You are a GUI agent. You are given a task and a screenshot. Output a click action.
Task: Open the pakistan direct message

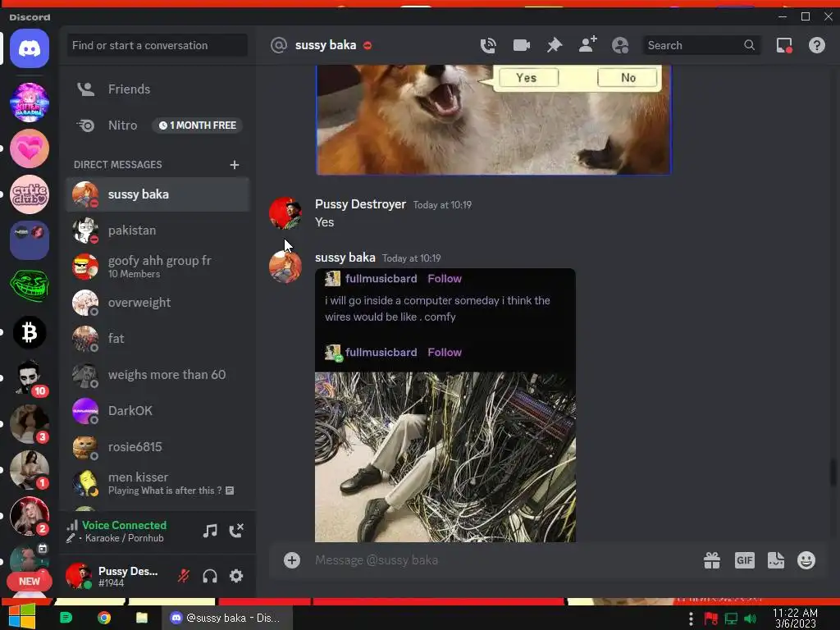(158, 231)
